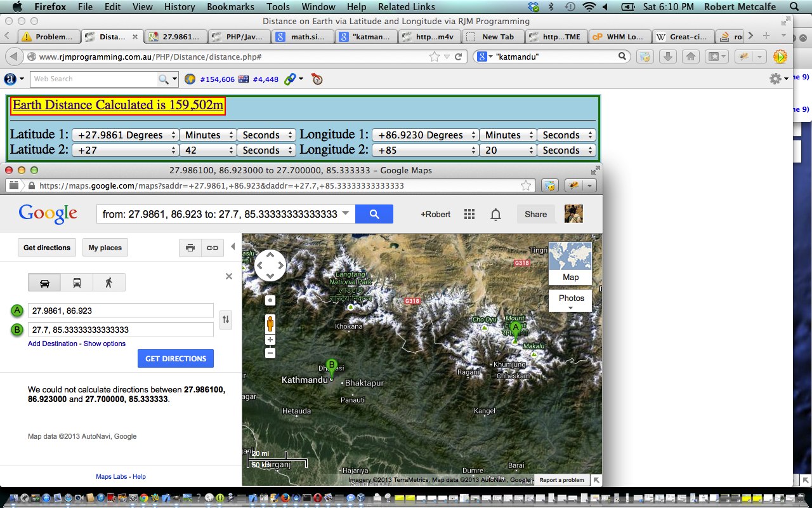The width and height of the screenshot is (812, 508).
Task: Print the Google Maps directions
Action: [x=190, y=248]
